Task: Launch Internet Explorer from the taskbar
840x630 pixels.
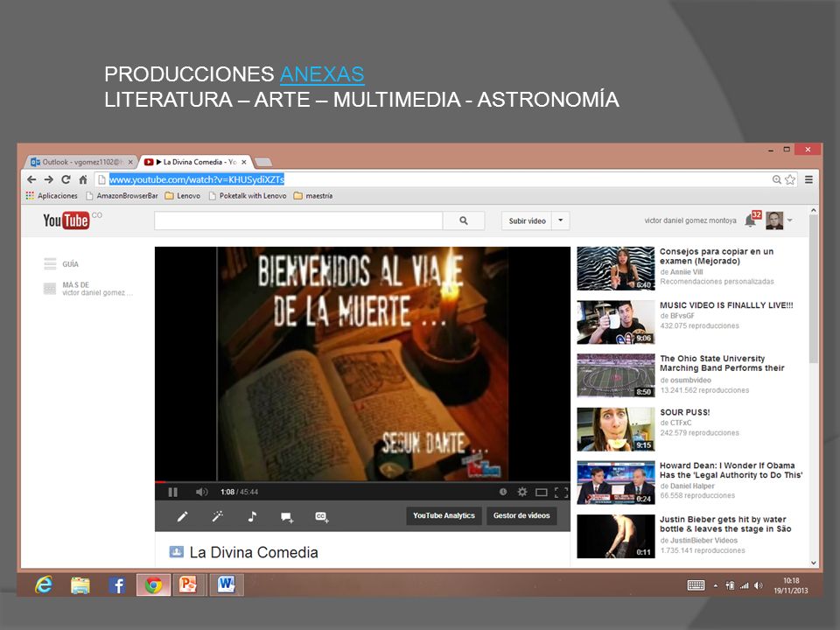Action: (44, 585)
